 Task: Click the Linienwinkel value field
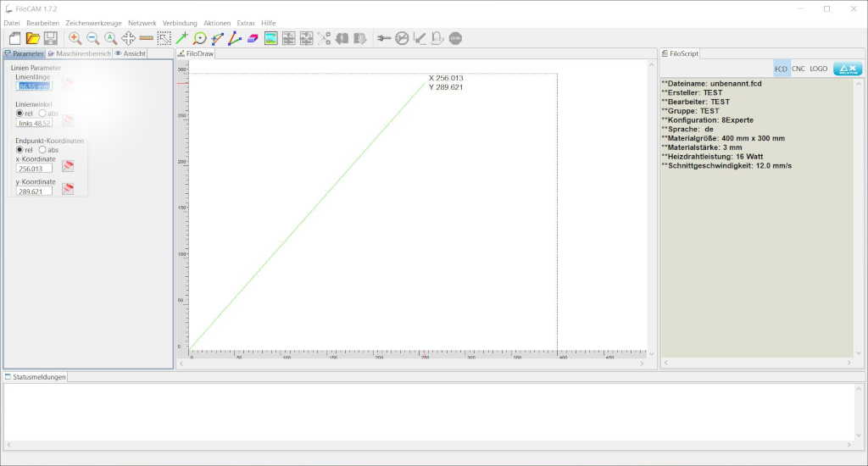34,123
